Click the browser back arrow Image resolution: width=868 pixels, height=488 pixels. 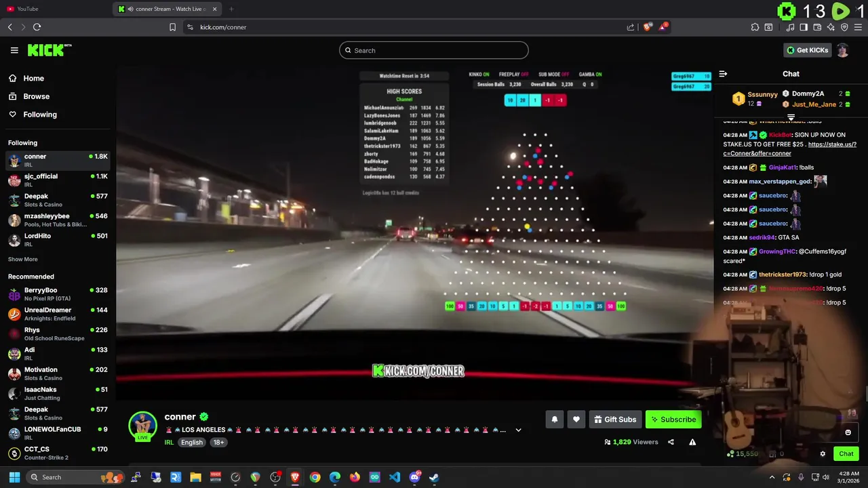(x=9, y=27)
